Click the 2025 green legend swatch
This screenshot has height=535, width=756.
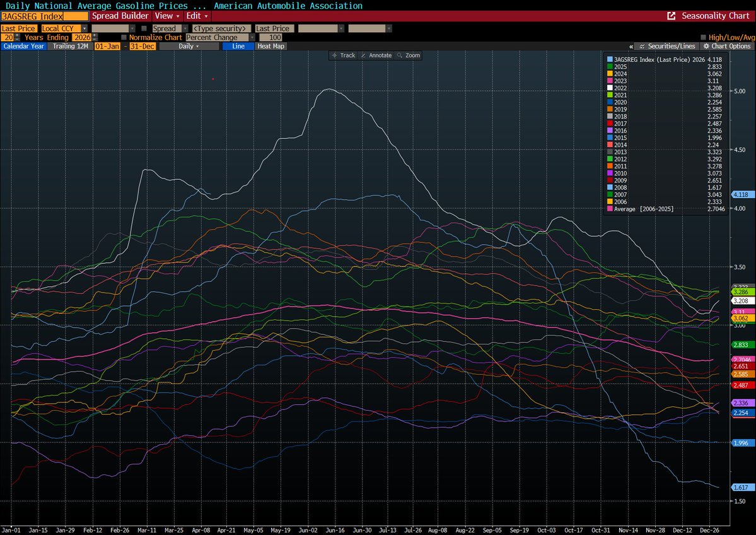point(610,67)
